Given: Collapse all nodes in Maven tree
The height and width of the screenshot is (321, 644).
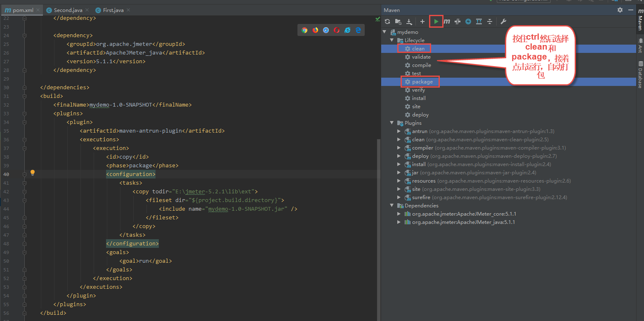Looking at the screenshot, I should (x=490, y=21).
